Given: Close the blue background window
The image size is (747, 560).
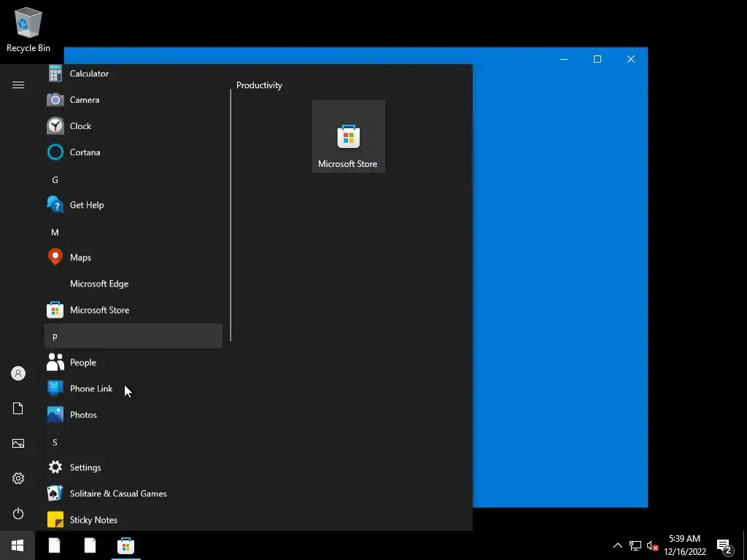Looking at the screenshot, I should point(631,59).
